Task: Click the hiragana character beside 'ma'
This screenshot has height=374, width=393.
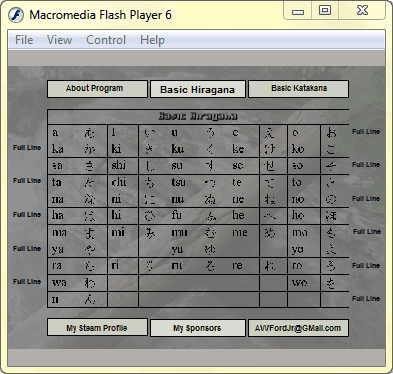Action: pyautogui.click(x=90, y=232)
